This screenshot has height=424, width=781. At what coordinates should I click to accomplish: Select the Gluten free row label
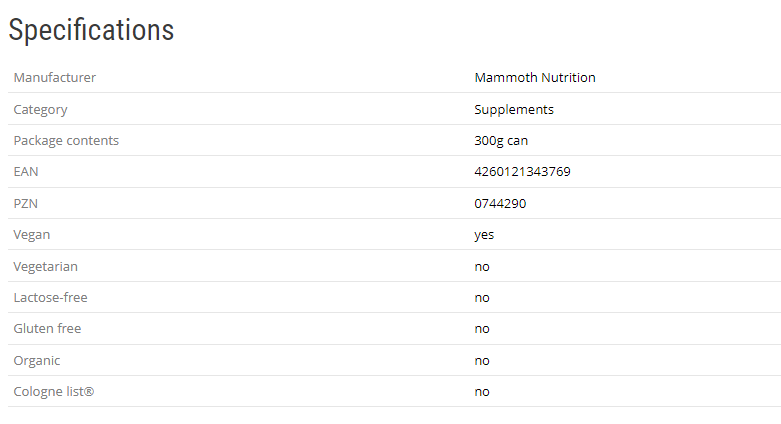(48, 328)
